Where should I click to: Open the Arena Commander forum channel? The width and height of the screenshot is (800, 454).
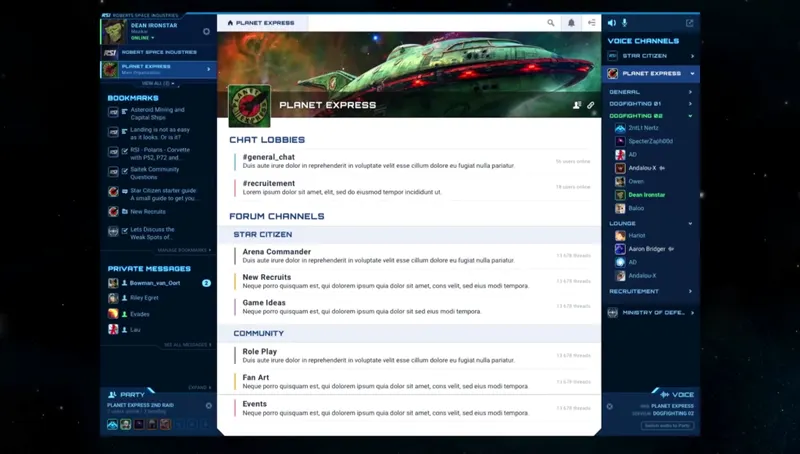(x=276, y=252)
